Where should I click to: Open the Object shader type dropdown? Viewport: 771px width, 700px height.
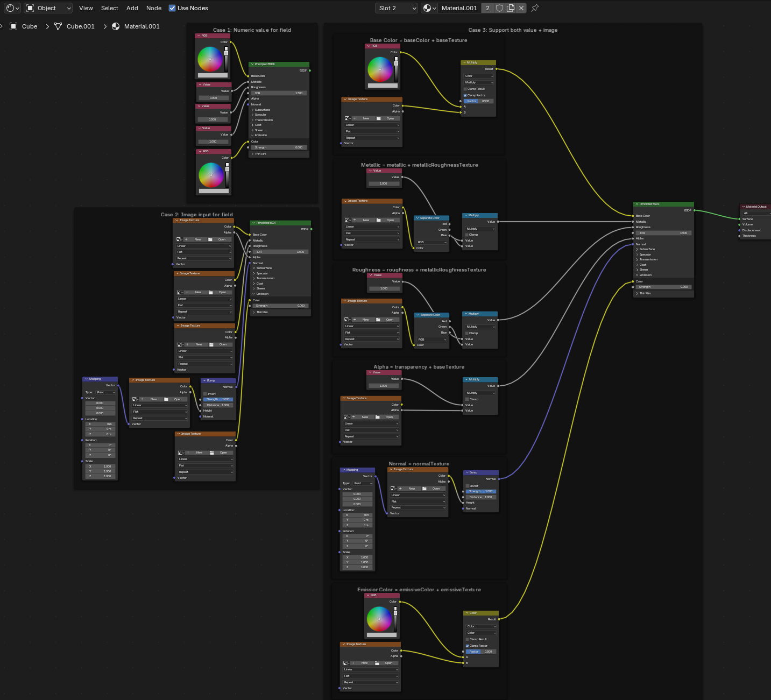48,8
